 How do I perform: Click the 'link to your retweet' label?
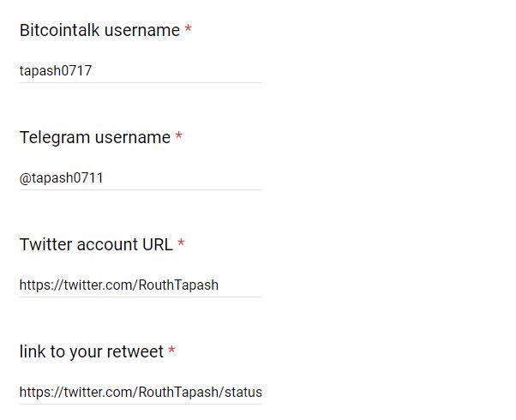coord(92,351)
